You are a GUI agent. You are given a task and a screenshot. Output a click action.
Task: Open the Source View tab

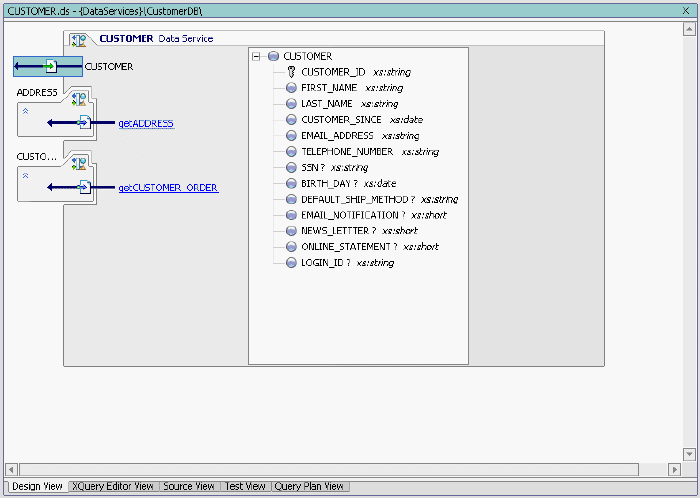(189, 486)
